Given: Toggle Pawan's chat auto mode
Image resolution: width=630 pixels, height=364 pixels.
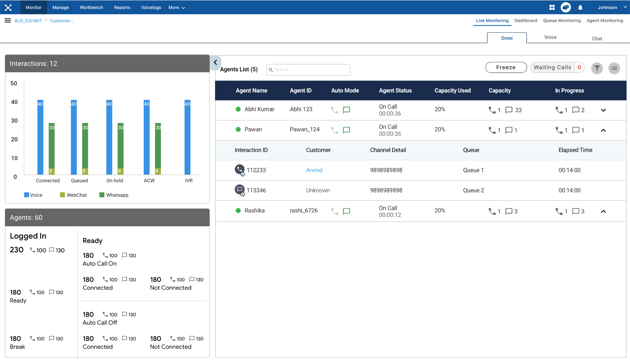Looking at the screenshot, I should [346, 130].
